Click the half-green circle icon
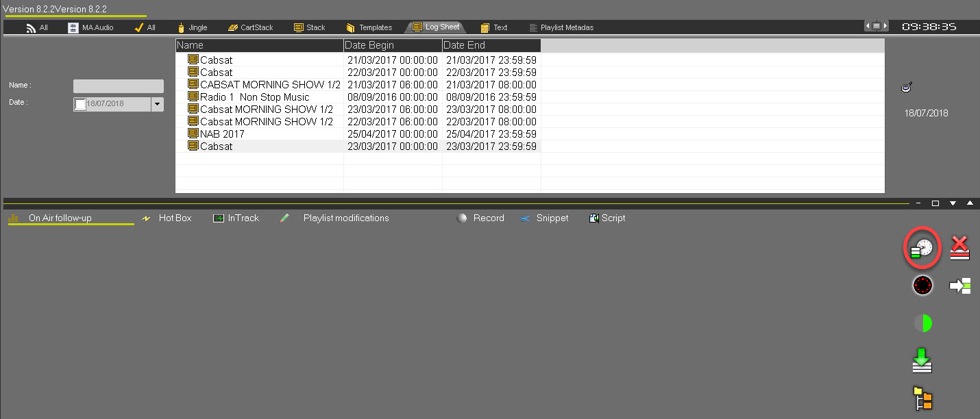This screenshot has width=980, height=419. 922,323
